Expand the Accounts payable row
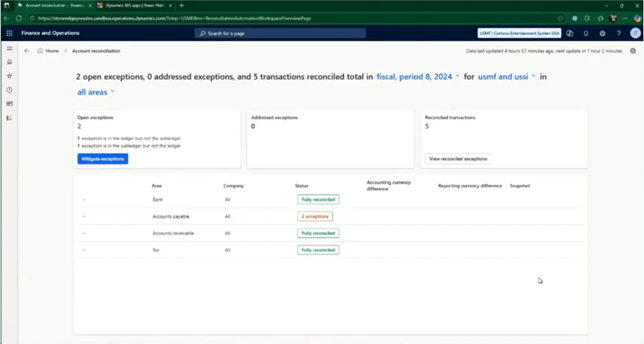 (84, 217)
